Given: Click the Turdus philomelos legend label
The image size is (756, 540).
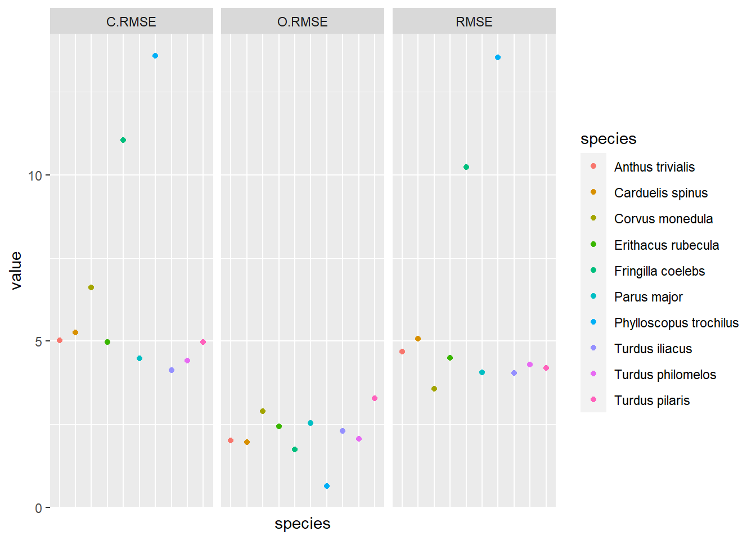Looking at the screenshot, I should pos(665,375).
